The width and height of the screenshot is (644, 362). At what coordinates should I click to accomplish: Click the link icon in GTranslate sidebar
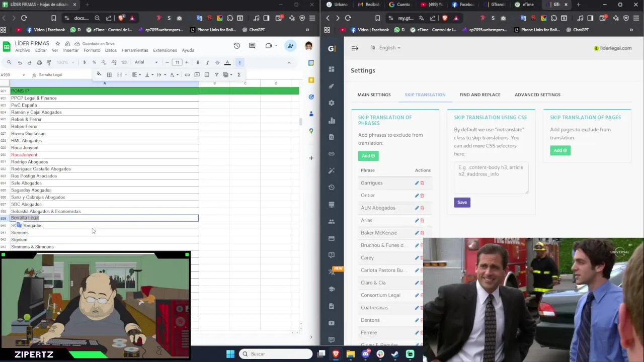331,154
